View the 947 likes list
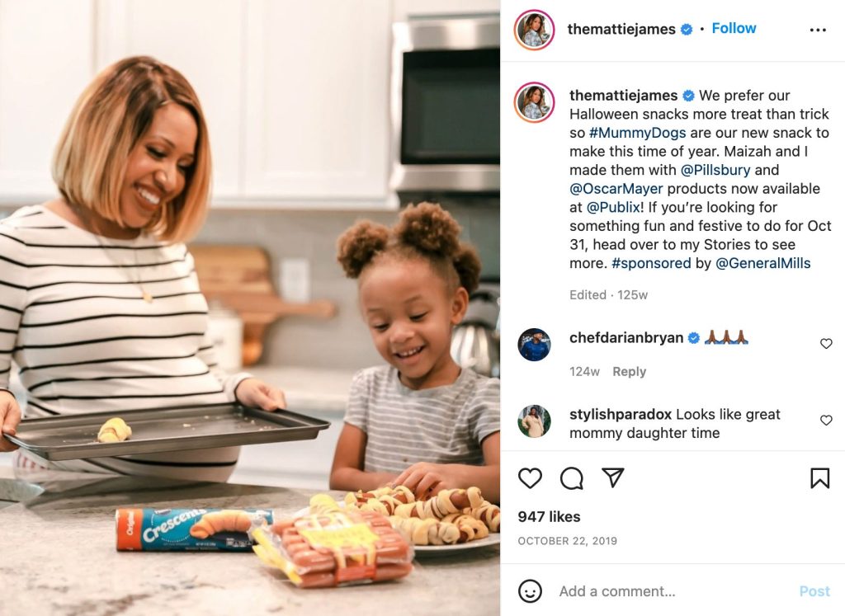 click(x=549, y=516)
